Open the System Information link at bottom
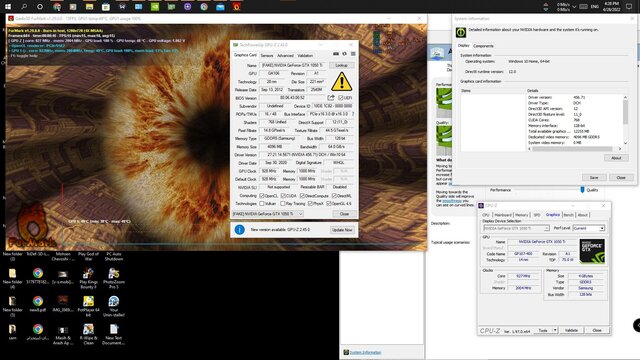This screenshot has width=640, height=360. pyautogui.click(x=365, y=352)
